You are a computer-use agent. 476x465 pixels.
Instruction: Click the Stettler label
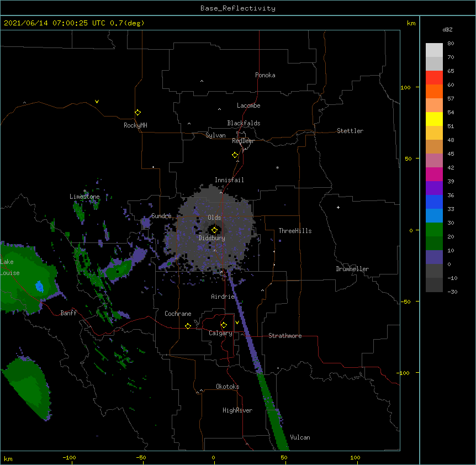pyautogui.click(x=350, y=131)
